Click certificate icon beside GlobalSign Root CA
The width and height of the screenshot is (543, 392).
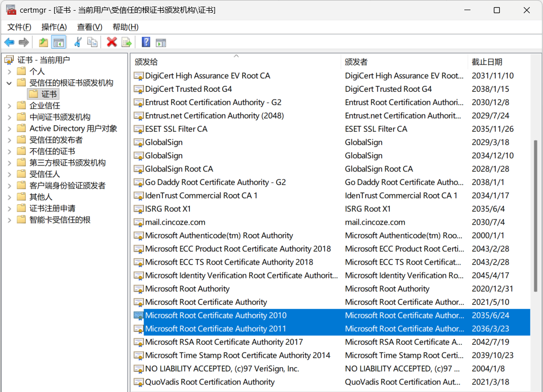coord(139,169)
